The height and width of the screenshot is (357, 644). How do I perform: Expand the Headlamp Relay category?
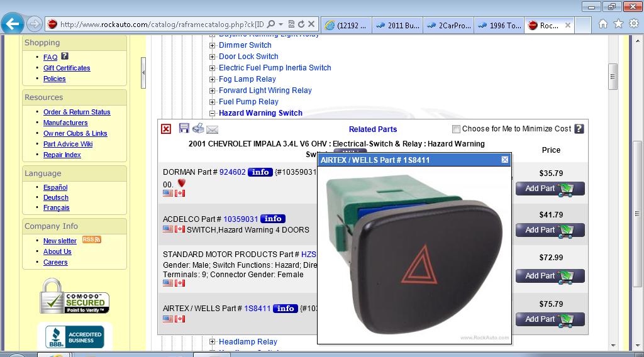(x=212, y=342)
